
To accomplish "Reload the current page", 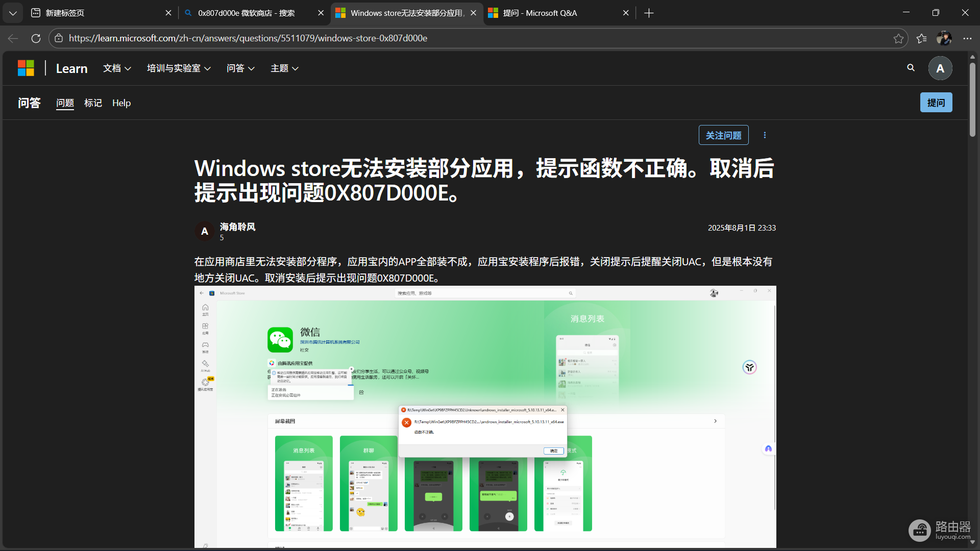I will 36,38.
